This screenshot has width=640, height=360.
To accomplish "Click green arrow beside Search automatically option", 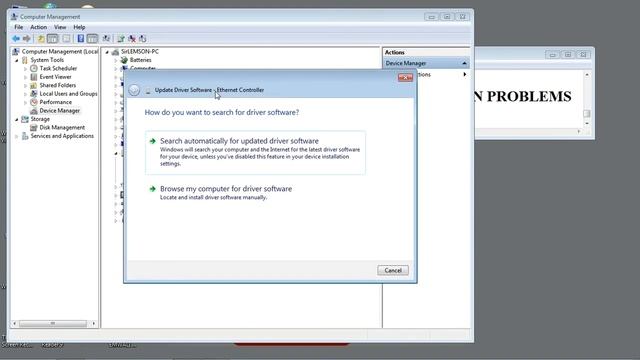I will point(153,141).
